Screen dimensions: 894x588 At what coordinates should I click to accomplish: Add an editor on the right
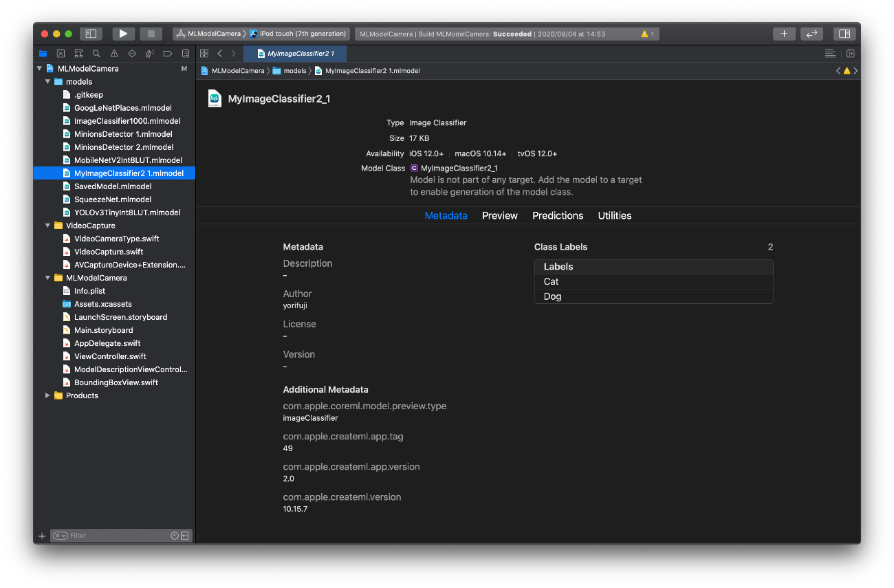click(851, 54)
